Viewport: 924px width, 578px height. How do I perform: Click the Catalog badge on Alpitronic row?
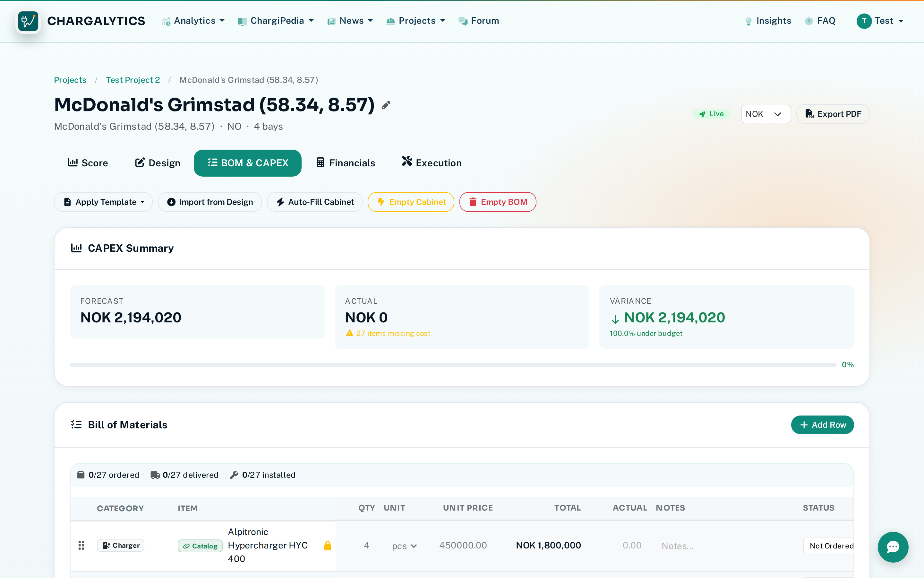click(200, 546)
